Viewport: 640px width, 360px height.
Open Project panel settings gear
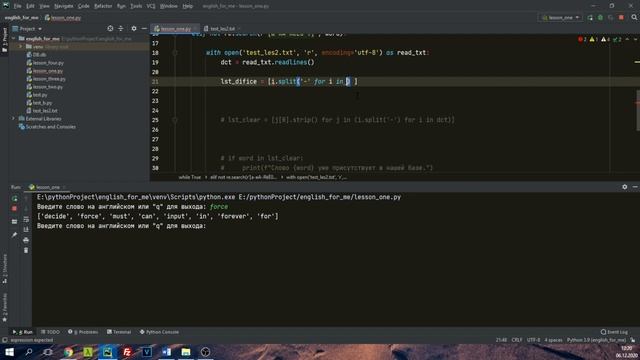[134, 29]
